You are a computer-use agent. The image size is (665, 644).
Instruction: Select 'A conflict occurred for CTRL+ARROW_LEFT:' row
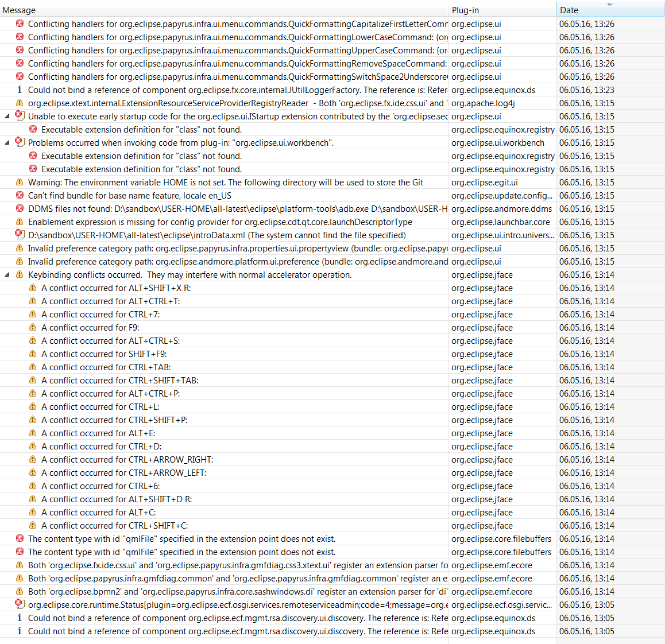click(x=332, y=473)
